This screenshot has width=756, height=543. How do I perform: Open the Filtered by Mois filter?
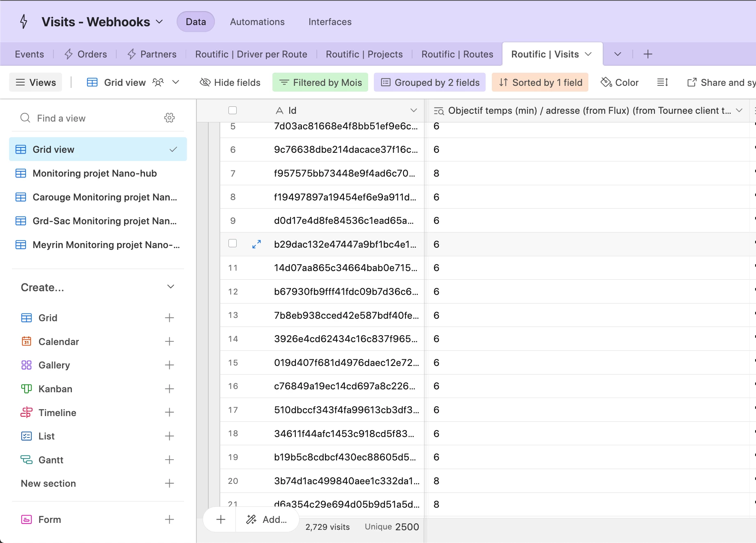(320, 83)
